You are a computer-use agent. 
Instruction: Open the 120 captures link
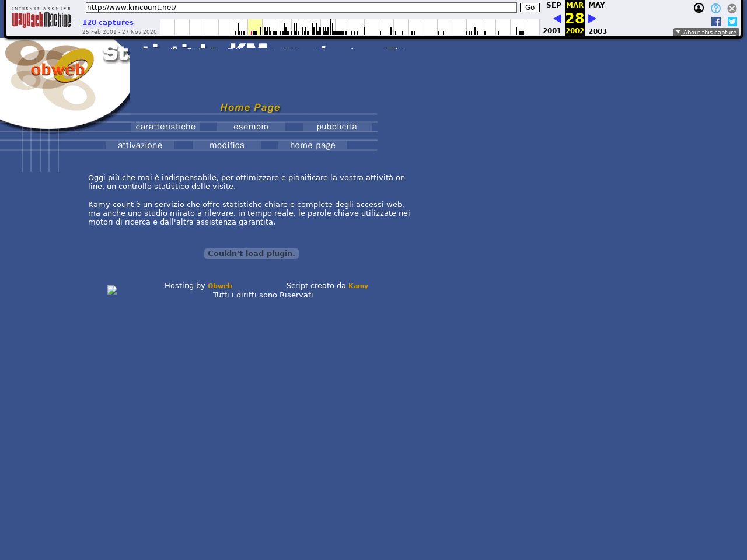tap(108, 23)
